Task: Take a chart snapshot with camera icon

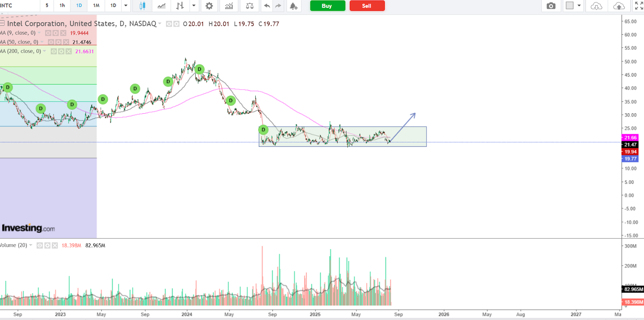Action: pos(551,6)
